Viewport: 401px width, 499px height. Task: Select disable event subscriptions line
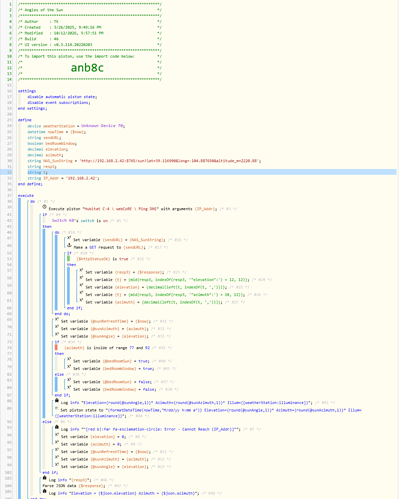click(x=59, y=103)
